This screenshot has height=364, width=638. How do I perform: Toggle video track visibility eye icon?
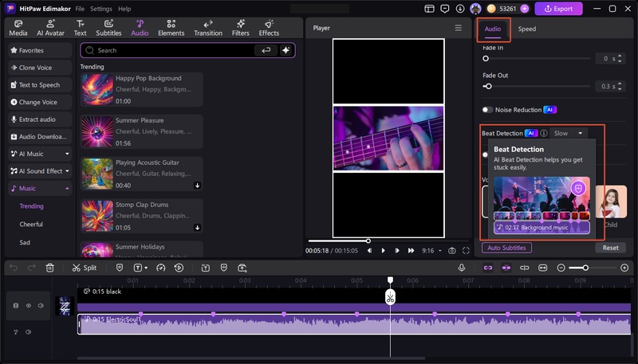(x=29, y=306)
